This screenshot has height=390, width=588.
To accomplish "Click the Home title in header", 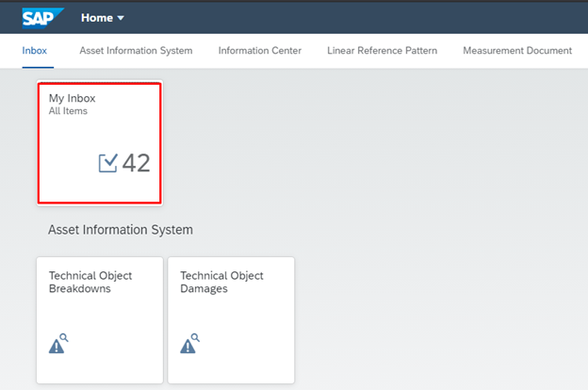I will 97,18.
